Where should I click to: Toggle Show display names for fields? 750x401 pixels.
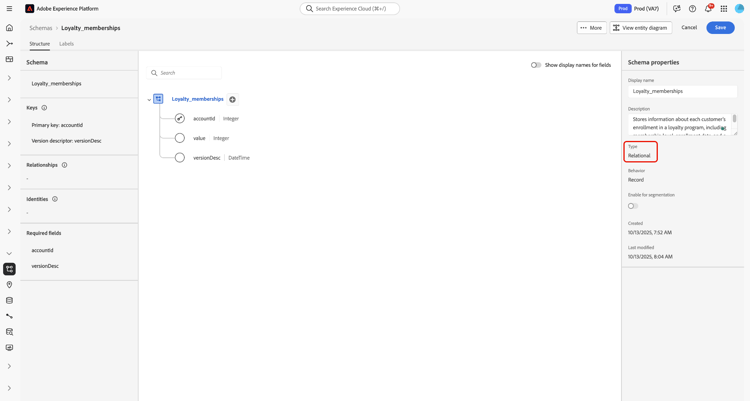[x=536, y=65]
